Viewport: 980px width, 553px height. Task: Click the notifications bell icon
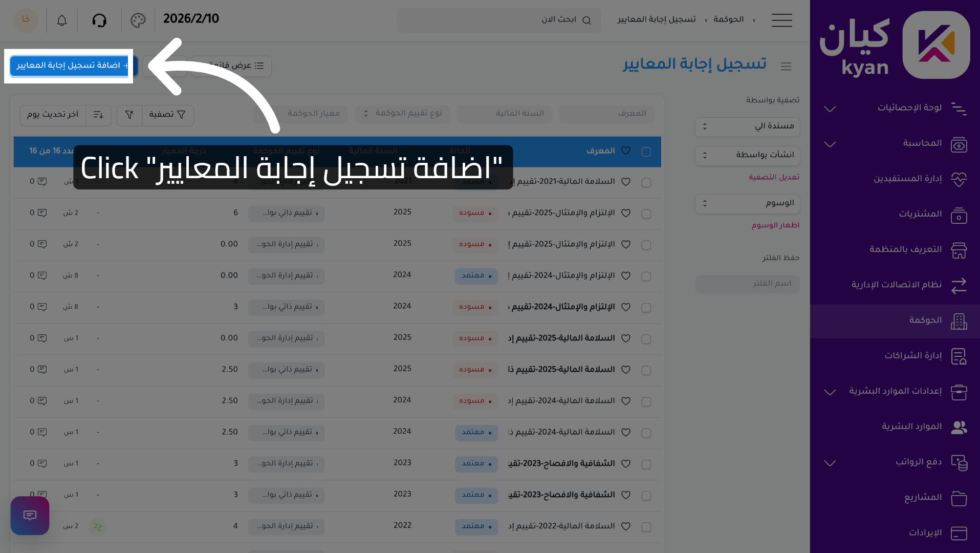click(62, 20)
